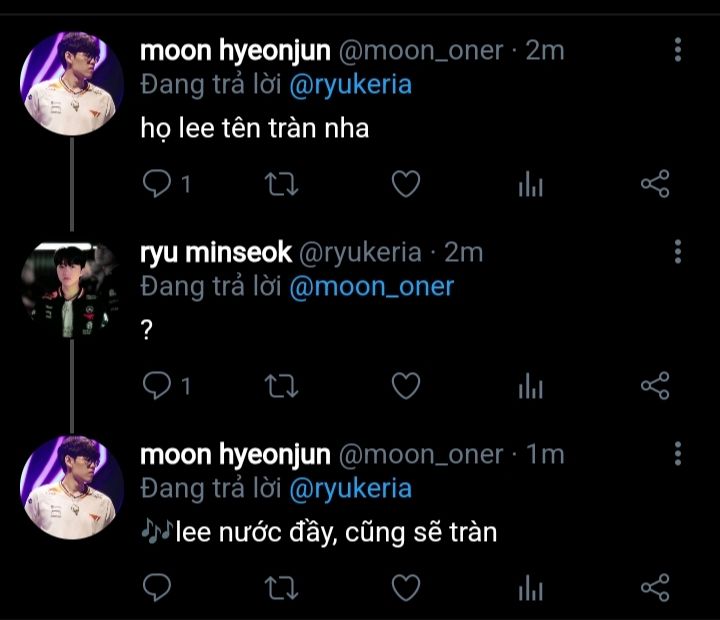The image size is (720, 620).
Task: Like the "họ lee tên tràn nha" tweet
Action: (x=404, y=184)
